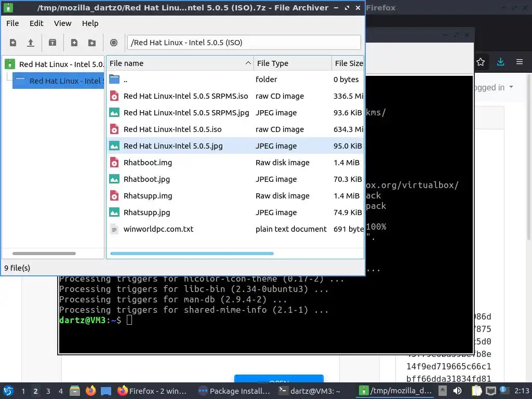Click the parent folder '..' icon
The image size is (532, 399).
[114, 79]
